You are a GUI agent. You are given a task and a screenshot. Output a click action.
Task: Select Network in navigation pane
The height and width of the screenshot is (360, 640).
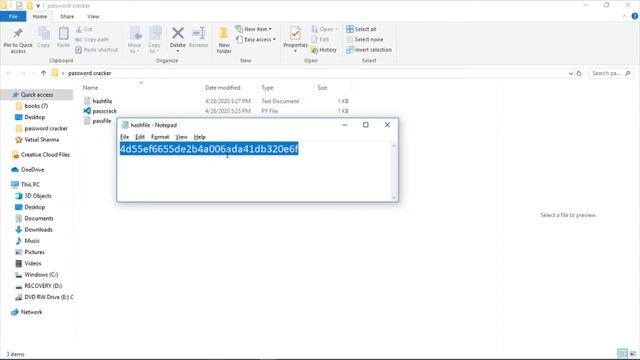point(31,312)
